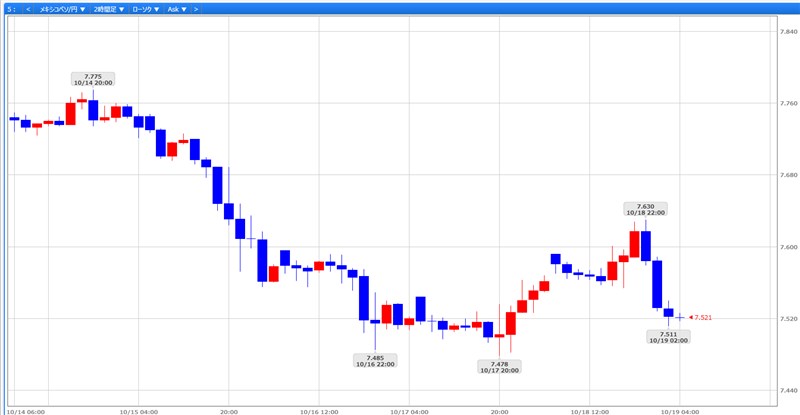Click the 7.630 peak label at 10/18 22:00

[x=645, y=209]
